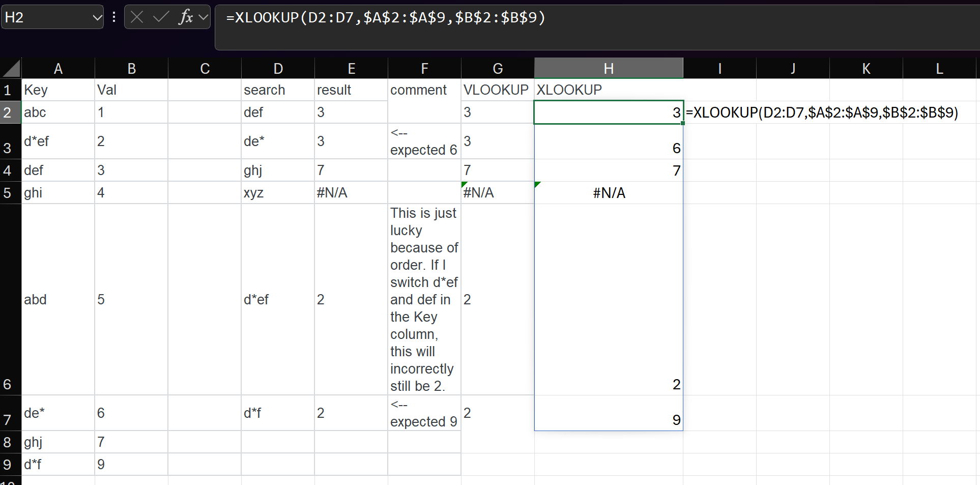980x485 pixels.
Task: Click the search cell 'xyz'
Action: (278, 193)
